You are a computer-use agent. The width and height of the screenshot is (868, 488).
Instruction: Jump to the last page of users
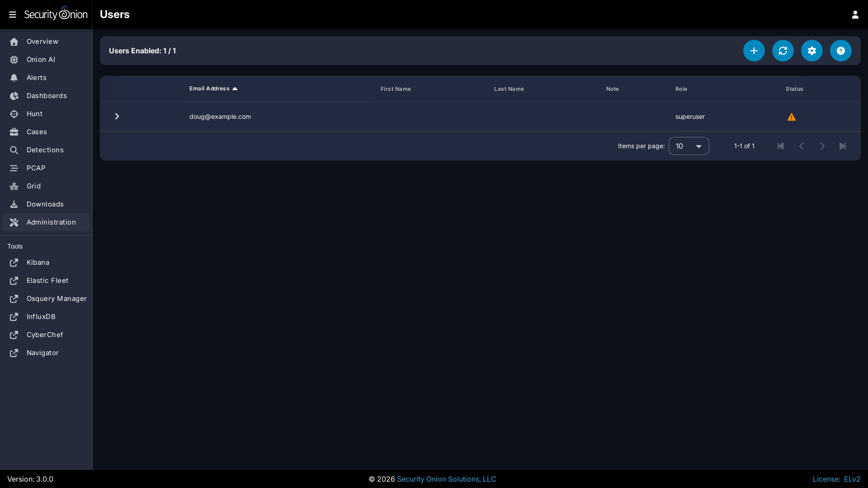(843, 146)
